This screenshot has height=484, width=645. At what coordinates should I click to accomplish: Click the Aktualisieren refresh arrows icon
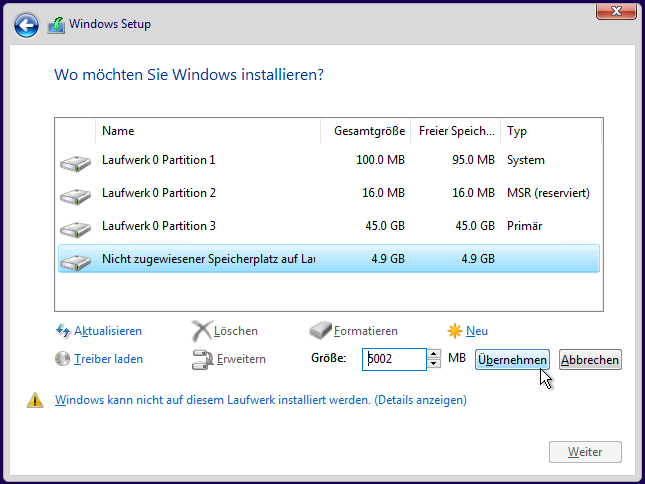click(63, 331)
